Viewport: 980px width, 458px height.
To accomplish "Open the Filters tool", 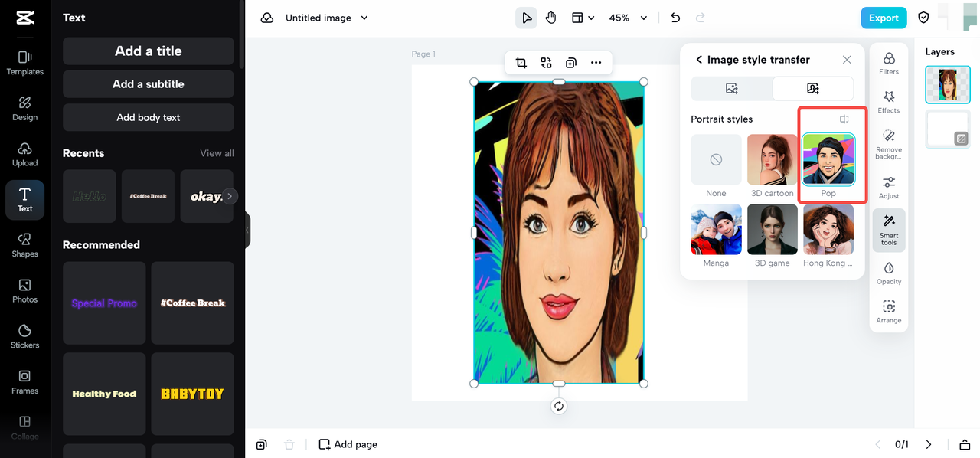I will pos(889,64).
